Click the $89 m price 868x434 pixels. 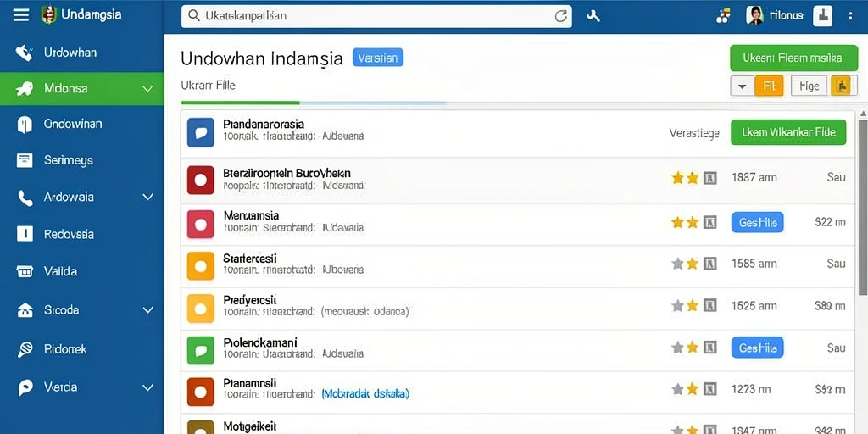[831, 305]
